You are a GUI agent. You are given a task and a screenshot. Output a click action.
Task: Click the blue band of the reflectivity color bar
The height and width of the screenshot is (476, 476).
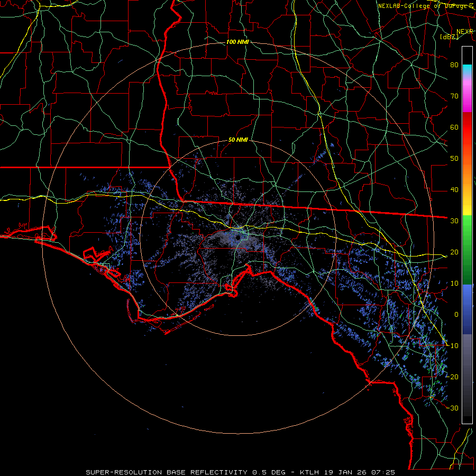pyautogui.click(x=467, y=309)
